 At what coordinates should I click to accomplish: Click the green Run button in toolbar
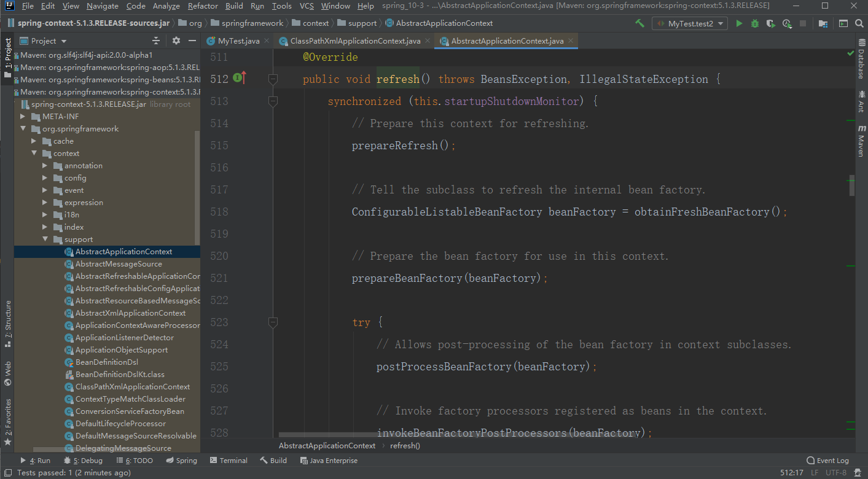click(x=739, y=23)
